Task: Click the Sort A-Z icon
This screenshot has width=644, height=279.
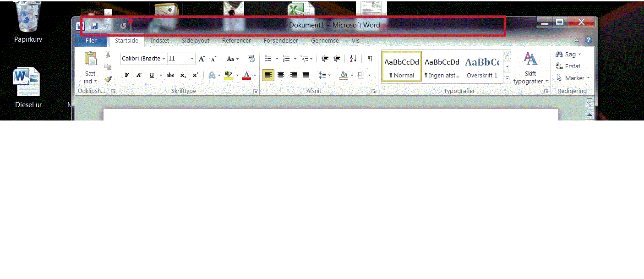Action: pos(353,59)
